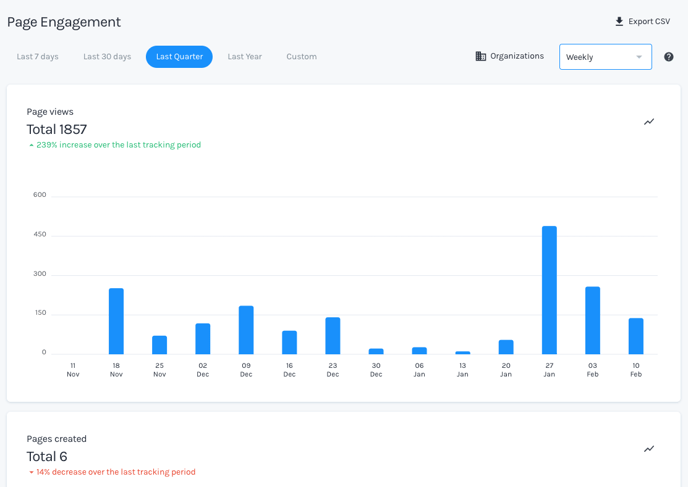Screen dimensions: 688x487
Task: Click the 10 Feb bar in chart
Action: (x=636, y=336)
